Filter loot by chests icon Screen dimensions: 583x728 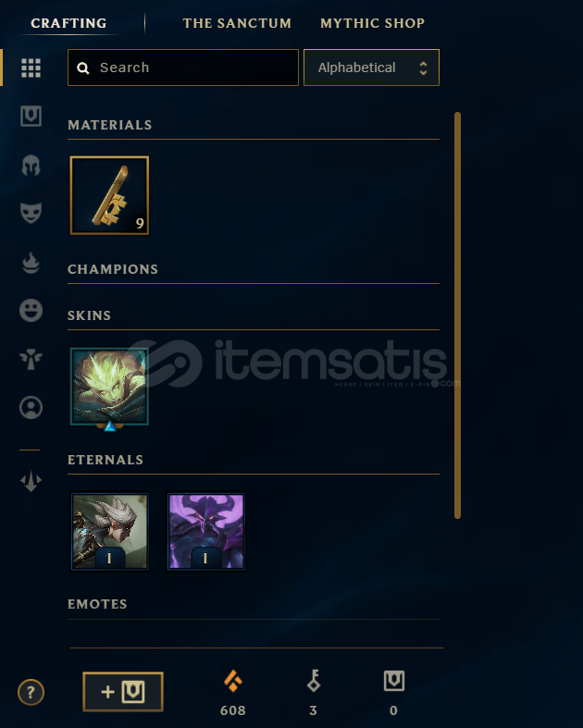[x=31, y=116]
